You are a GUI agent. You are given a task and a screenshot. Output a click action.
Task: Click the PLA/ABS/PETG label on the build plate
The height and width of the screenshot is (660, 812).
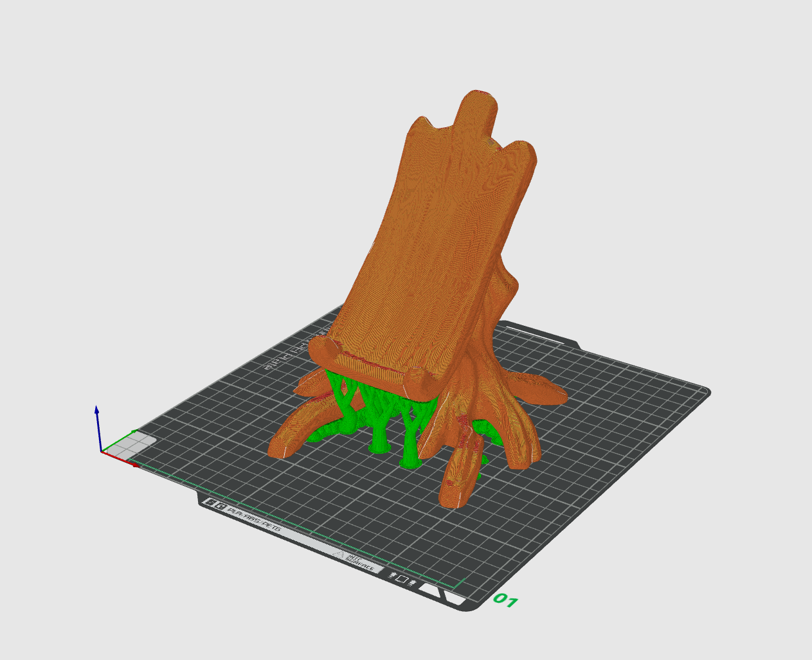pyautogui.click(x=255, y=519)
